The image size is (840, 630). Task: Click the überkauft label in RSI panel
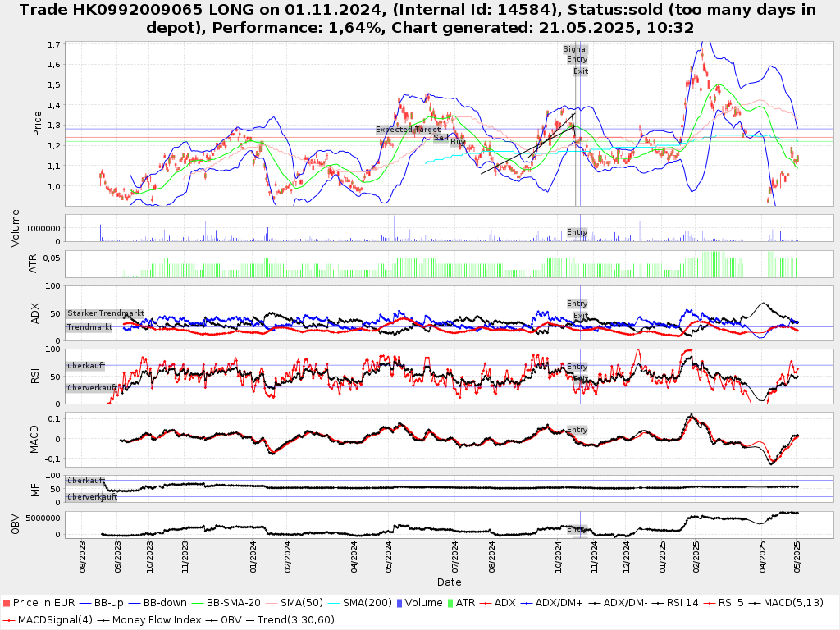86,366
